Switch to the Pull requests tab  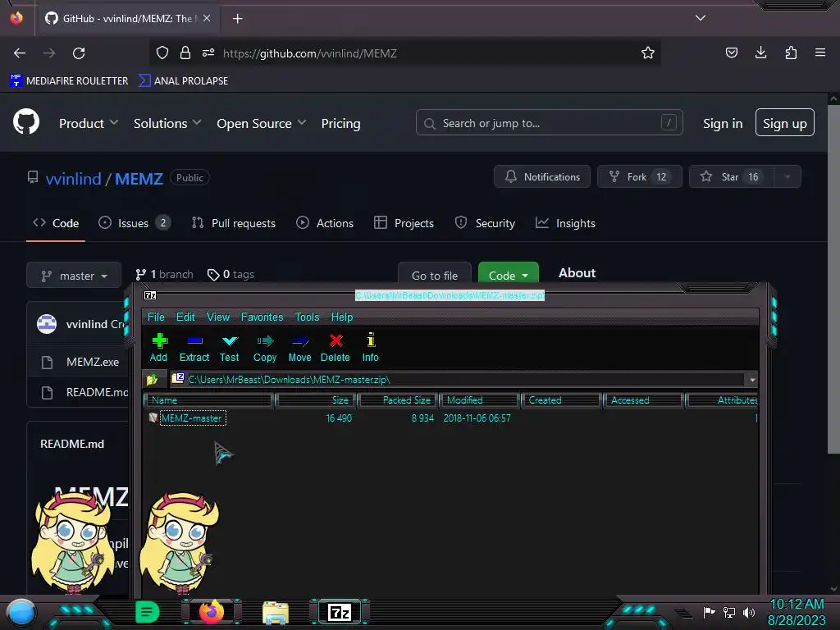pyautogui.click(x=234, y=223)
